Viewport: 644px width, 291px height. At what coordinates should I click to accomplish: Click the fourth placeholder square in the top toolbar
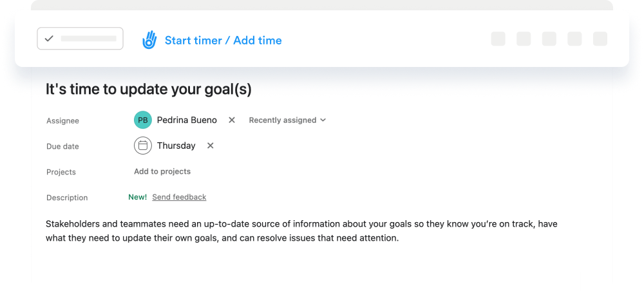pos(574,39)
